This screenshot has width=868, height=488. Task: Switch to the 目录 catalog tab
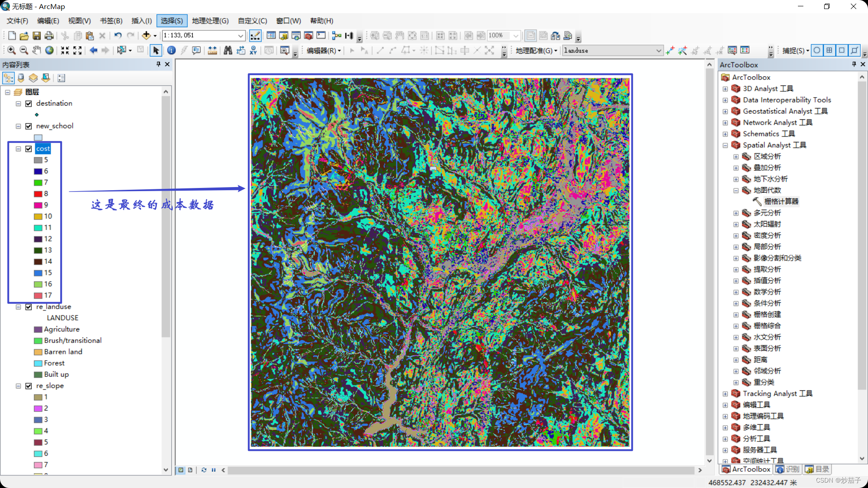pyautogui.click(x=817, y=469)
